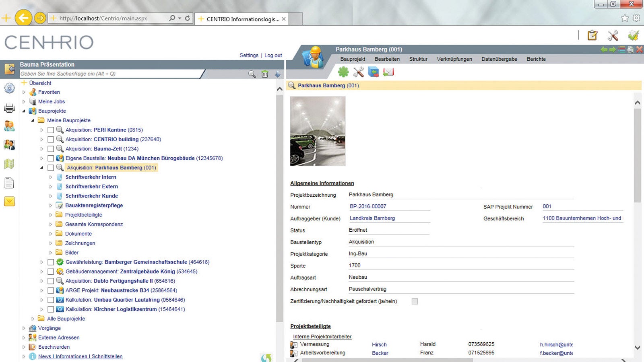Click the green asterisk new item icon

343,72
